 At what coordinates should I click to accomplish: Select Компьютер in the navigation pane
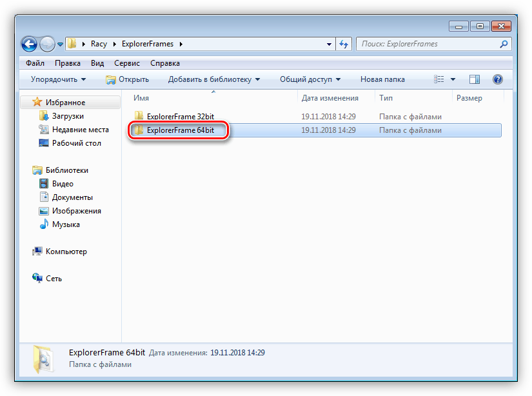[x=66, y=252]
